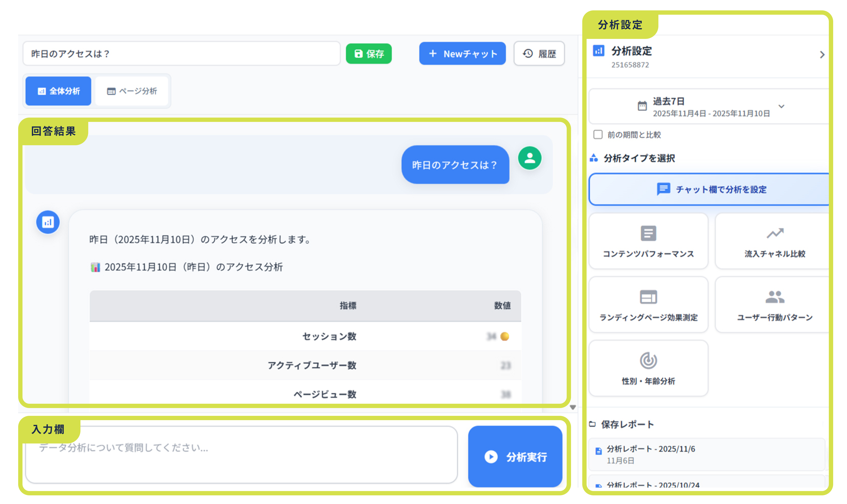Start a Newチャット
Image resolution: width=847 pixels, height=504 pixels.
462,54
